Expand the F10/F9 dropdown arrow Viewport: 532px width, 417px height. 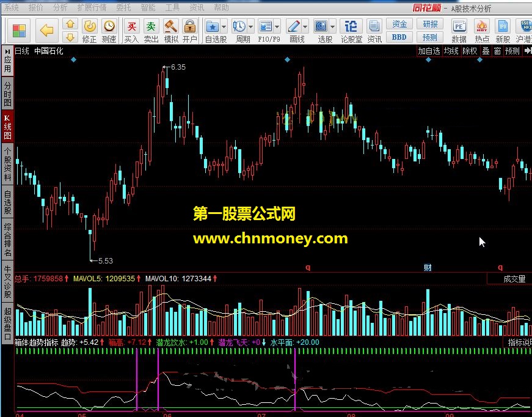pos(277,26)
